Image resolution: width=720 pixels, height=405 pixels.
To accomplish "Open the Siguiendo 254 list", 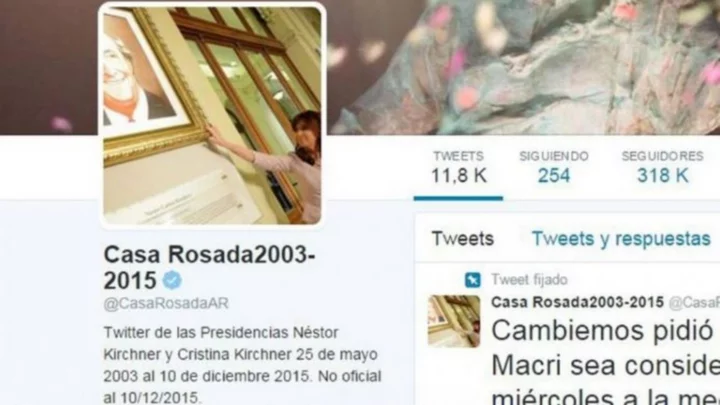I will coord(554,168).
